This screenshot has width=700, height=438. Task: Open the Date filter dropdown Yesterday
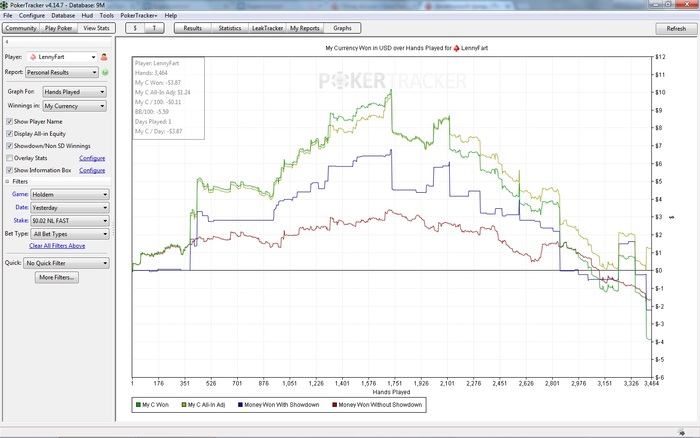point(70,208)
